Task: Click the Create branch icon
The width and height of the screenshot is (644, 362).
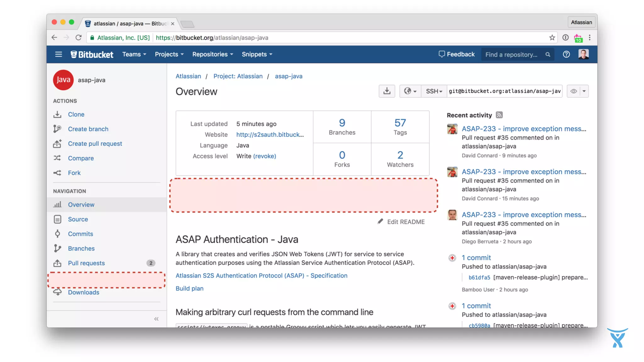Action: click(57, 129)
